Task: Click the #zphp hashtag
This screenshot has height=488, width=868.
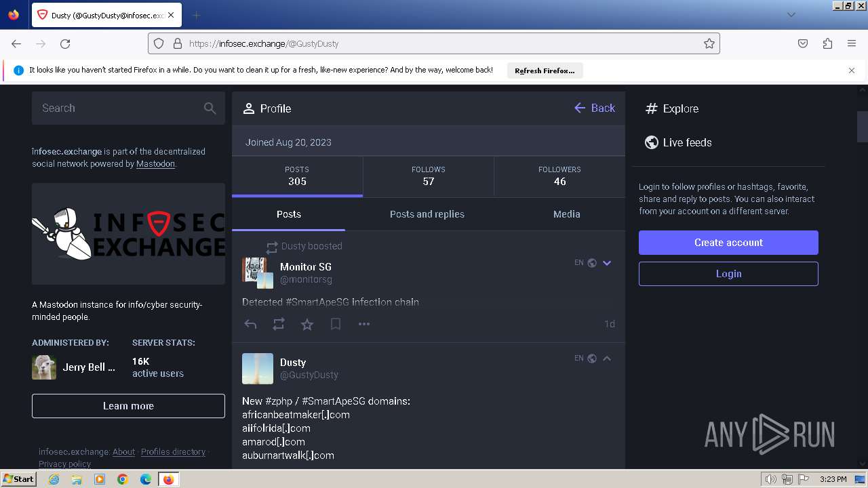Action: [279, 401]
